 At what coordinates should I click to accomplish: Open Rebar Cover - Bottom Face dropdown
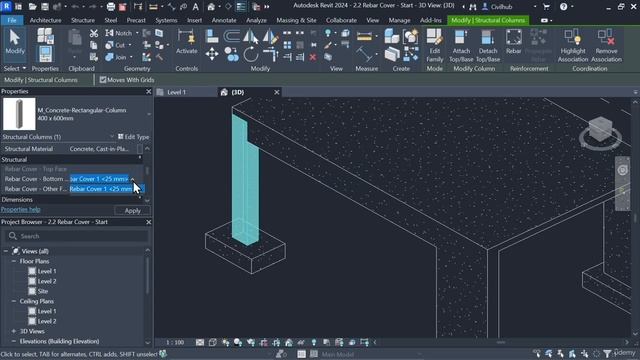[132, 179]
